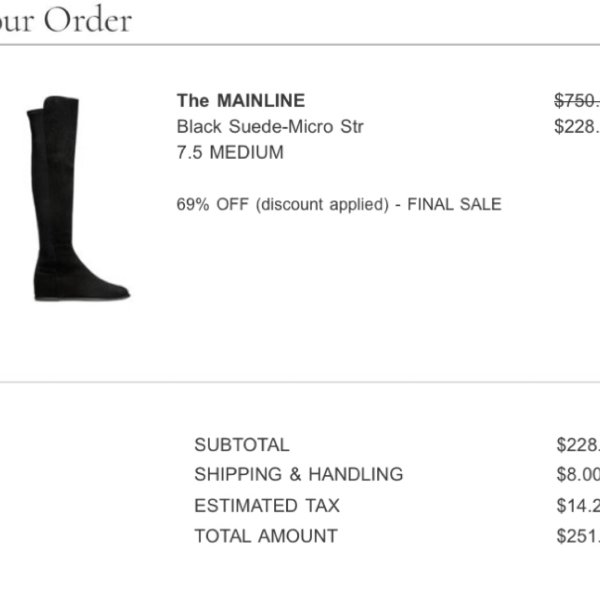Select the Black Suede-Micro Str color text
This screenshot has width=600, height=600.
(x=270, y=126)
